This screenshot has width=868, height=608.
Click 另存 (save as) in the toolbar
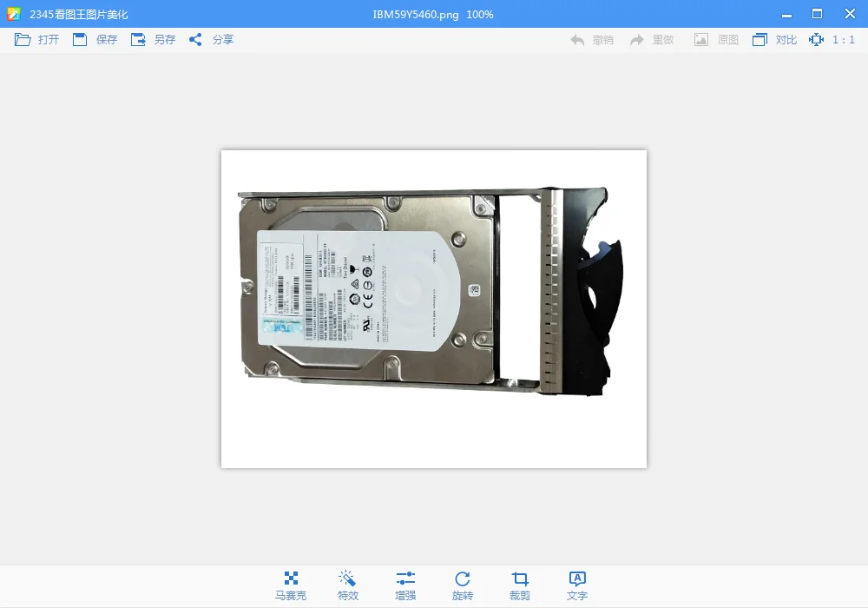(154, 39)
